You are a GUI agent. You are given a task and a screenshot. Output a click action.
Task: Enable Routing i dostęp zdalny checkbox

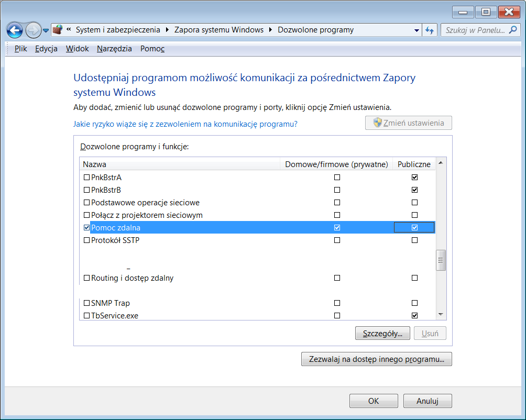86,278
